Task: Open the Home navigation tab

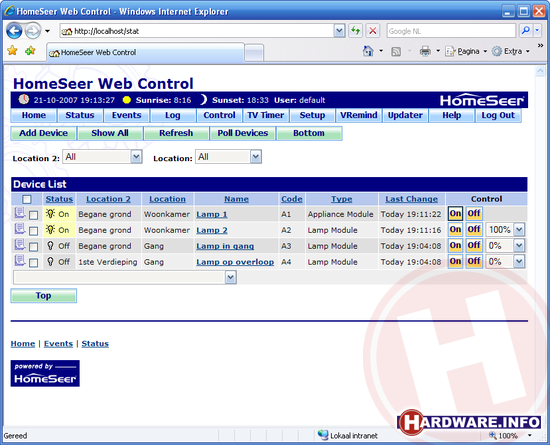Action: click(34, 115)
